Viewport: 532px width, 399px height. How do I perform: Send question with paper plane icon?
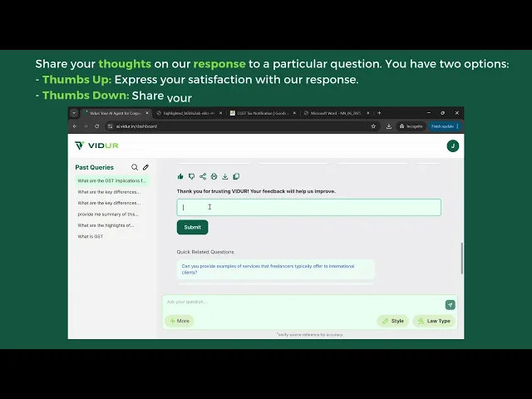(450, 305)
